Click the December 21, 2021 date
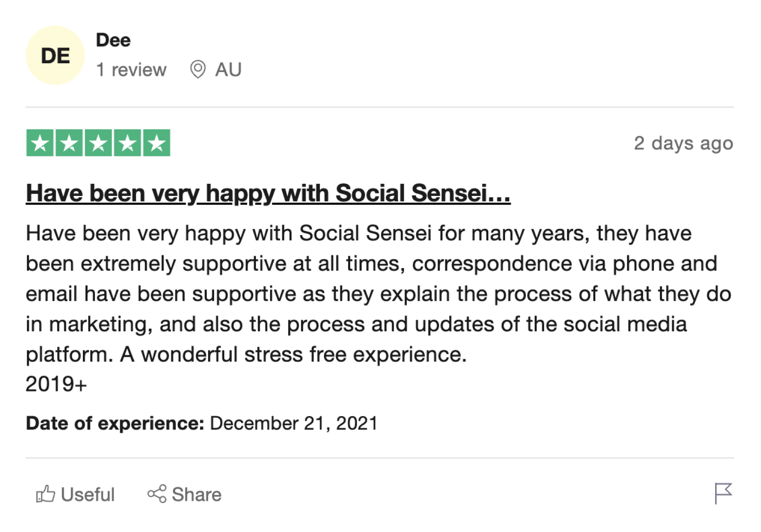This screenshot has width=761, height=532. (x=294, y=424)
